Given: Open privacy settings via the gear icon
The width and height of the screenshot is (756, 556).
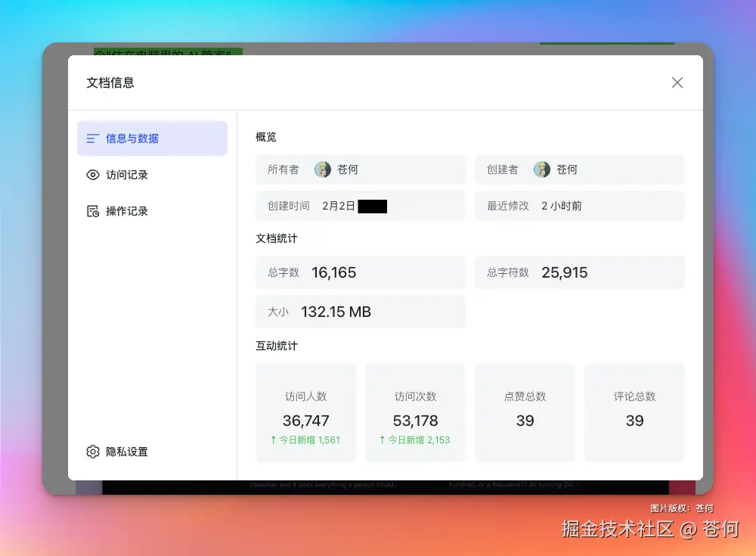Looking at the screenshot, I should (92, 451).
